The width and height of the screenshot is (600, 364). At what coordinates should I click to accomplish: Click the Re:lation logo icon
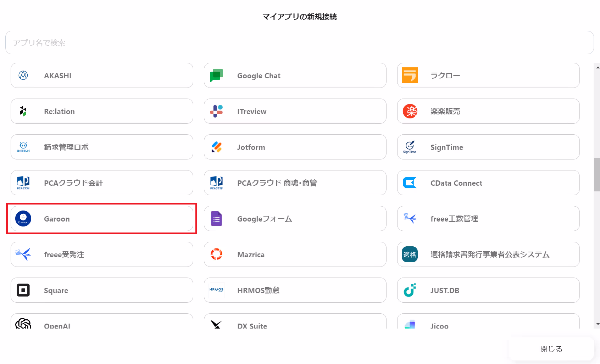(23, 111)
